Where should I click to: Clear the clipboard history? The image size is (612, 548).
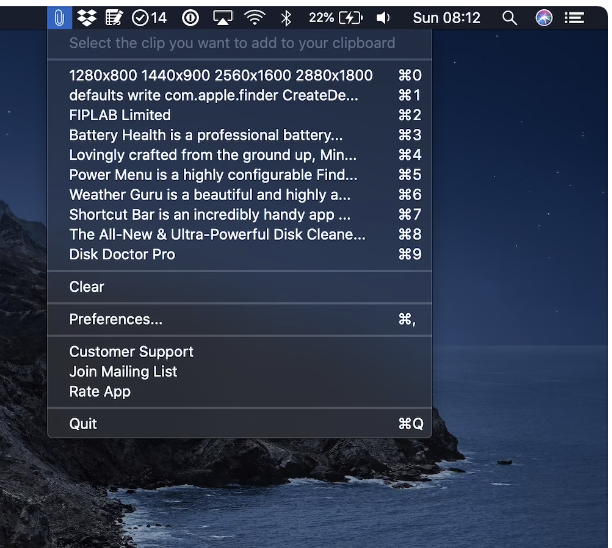coord(239,287)
